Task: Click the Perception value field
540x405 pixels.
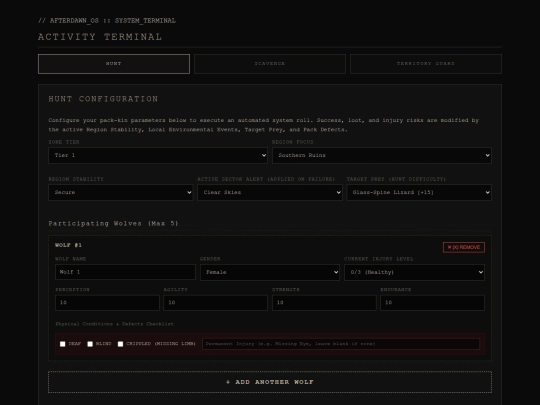Action: click(x=107, y=303)
